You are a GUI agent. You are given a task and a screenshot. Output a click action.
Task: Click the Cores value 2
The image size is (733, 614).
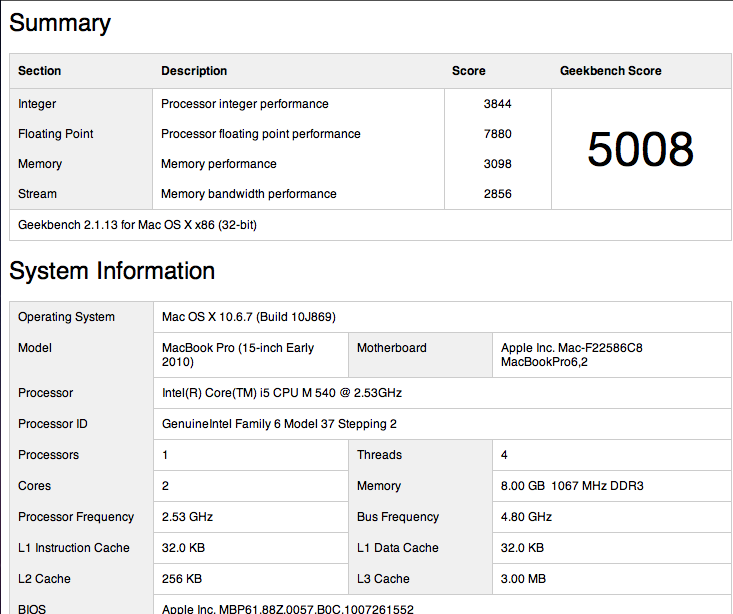point(165,486)
